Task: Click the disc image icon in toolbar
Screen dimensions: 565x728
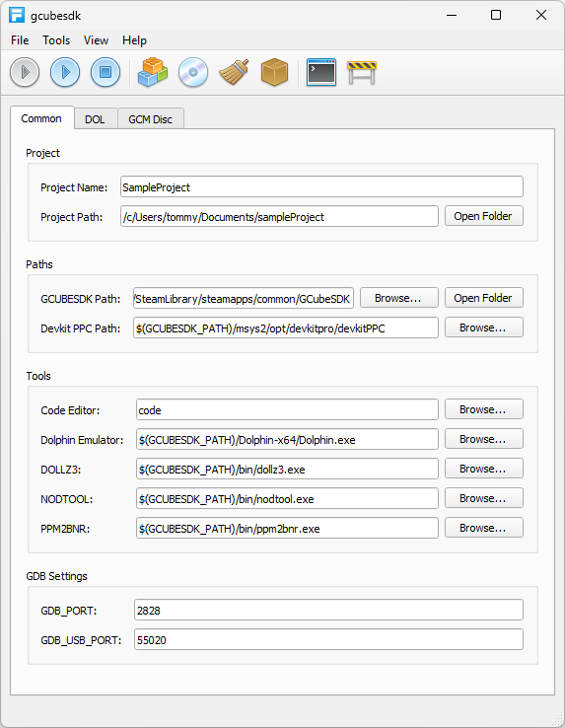Action: (193, 72)
